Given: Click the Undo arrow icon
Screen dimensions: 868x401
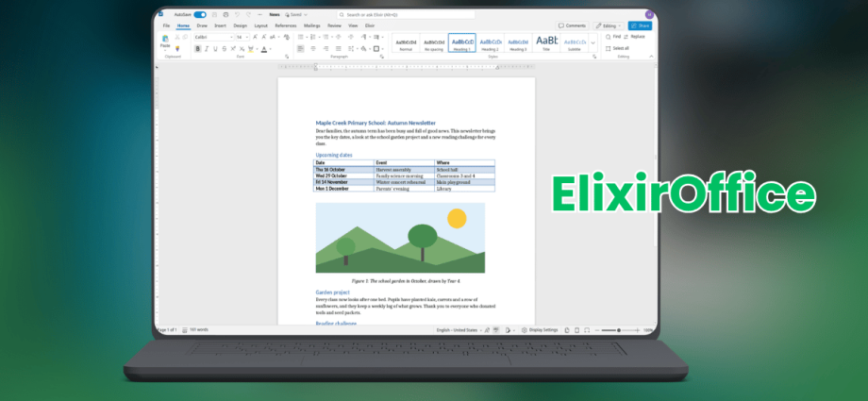Looking at the screenshot, I should coord(238,14).
